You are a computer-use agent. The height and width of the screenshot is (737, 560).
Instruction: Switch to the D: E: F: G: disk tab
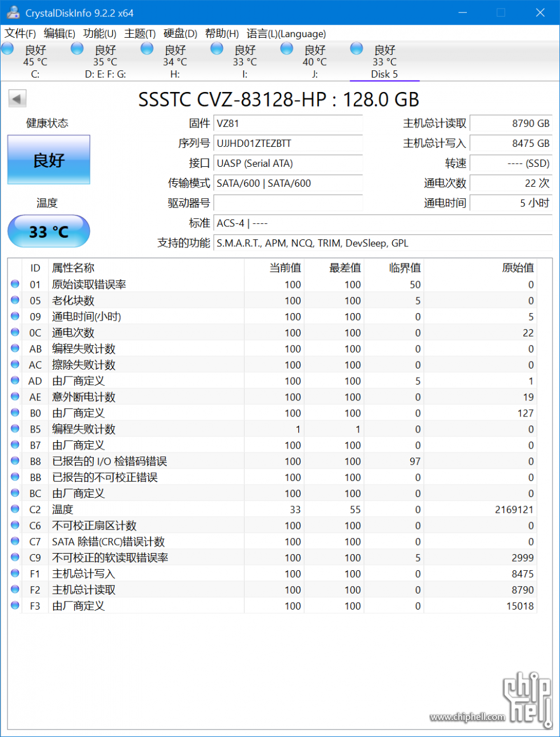point(105,62)
